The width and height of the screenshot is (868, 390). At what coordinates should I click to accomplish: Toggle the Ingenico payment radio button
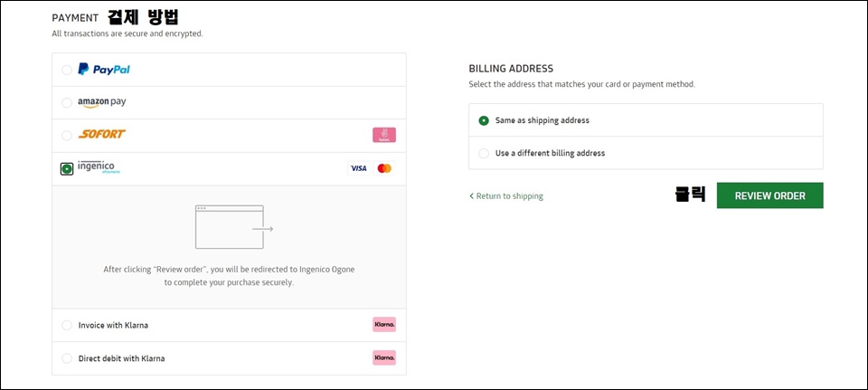(66, 168)
